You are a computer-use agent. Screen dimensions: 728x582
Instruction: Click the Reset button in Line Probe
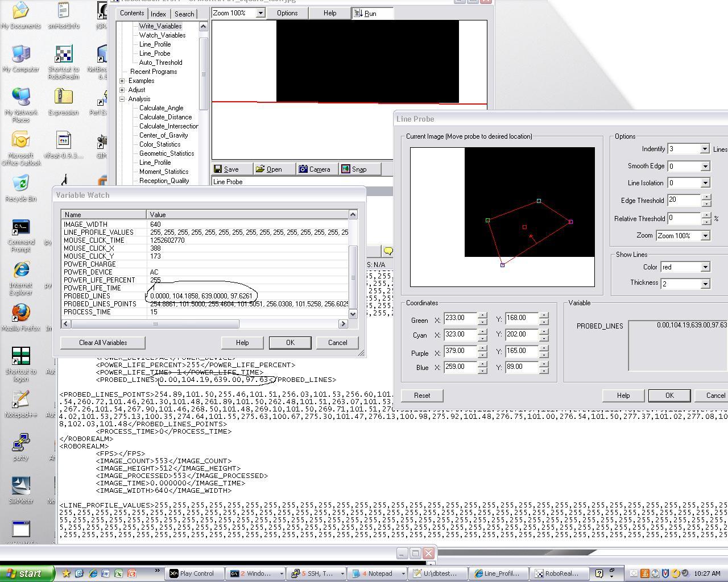click(422, 396)
